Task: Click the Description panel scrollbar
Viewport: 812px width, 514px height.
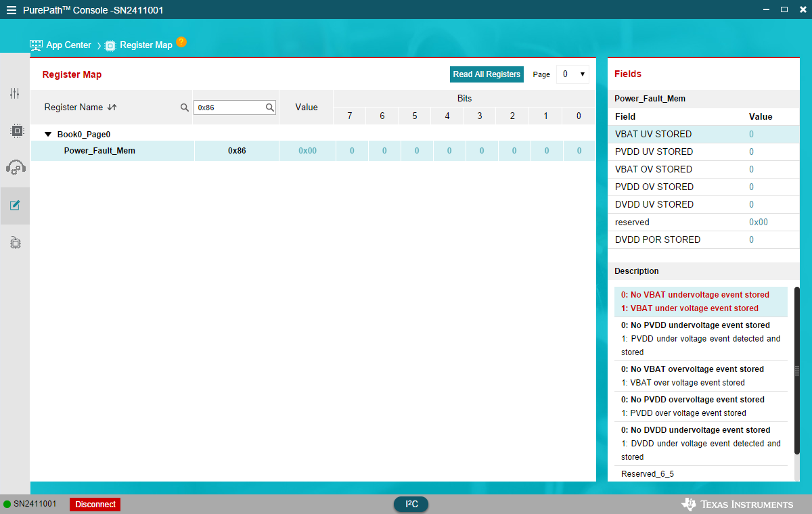Action: click(797, 371)
